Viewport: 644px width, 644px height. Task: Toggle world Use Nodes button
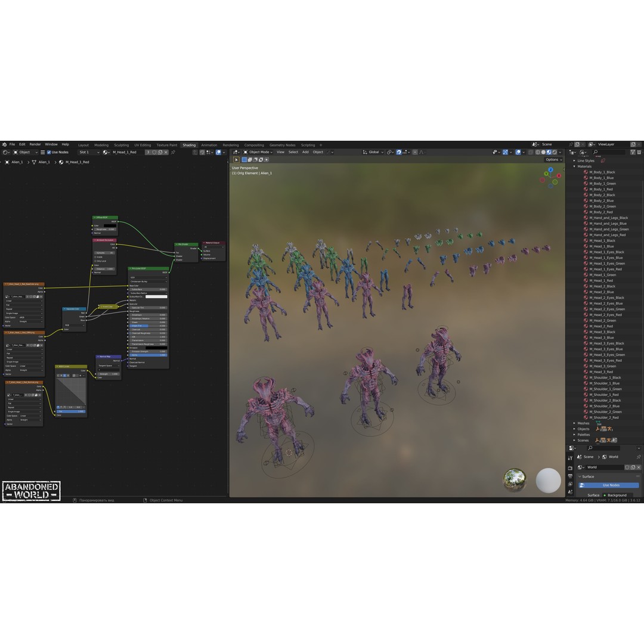(x=609, y=485)
